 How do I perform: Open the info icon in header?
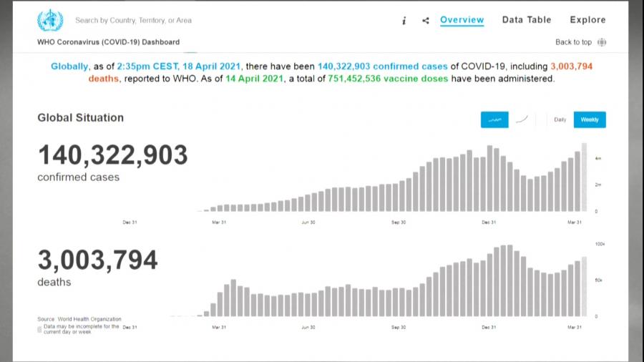click(x=404, y=21)
